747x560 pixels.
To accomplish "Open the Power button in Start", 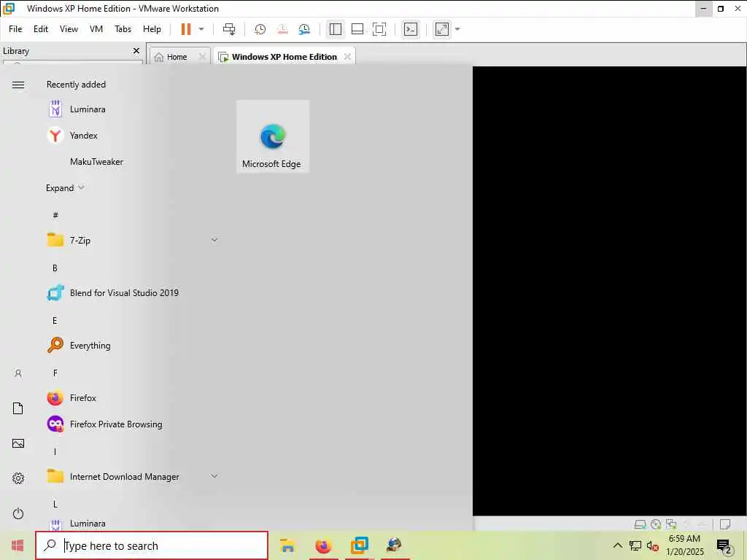I will 18,513.
